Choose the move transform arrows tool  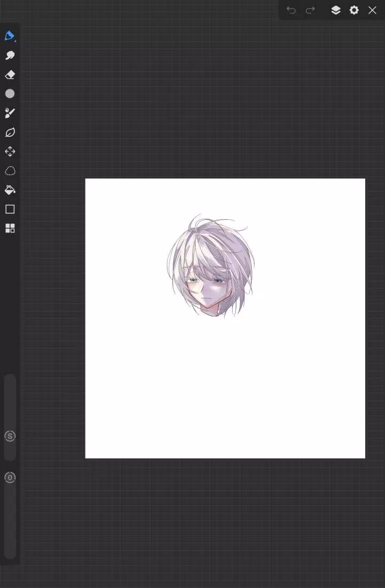pyautogui.click(x=10, y=152)
